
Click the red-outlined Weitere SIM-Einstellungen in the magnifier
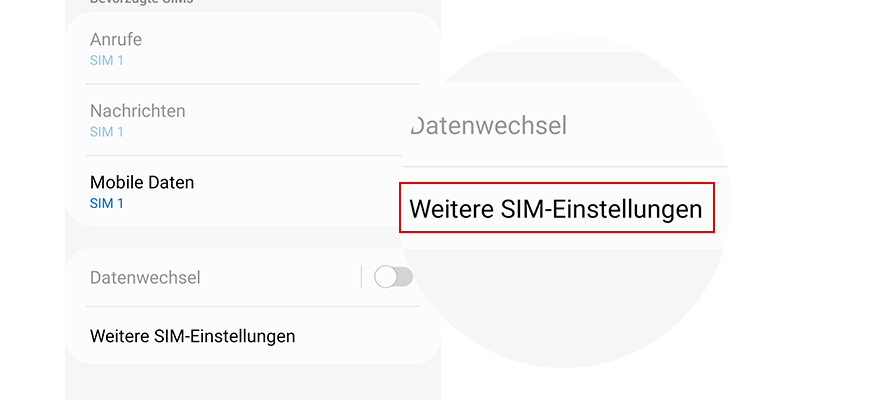tap(556, 208)
